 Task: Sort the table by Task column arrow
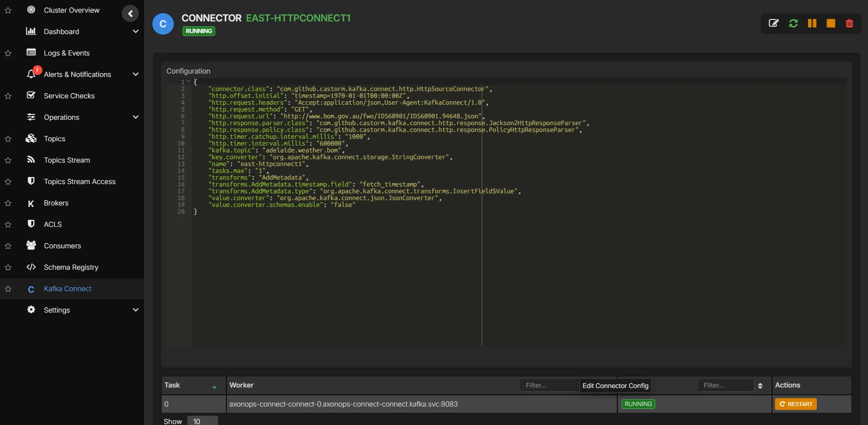click(214, 387)
